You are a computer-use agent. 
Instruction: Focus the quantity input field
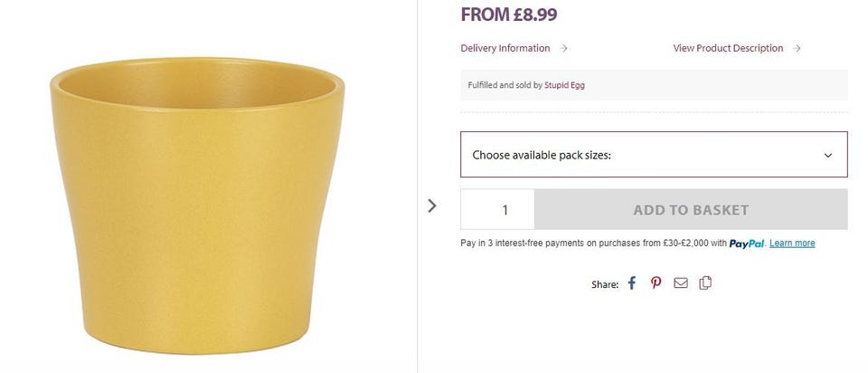498,210
